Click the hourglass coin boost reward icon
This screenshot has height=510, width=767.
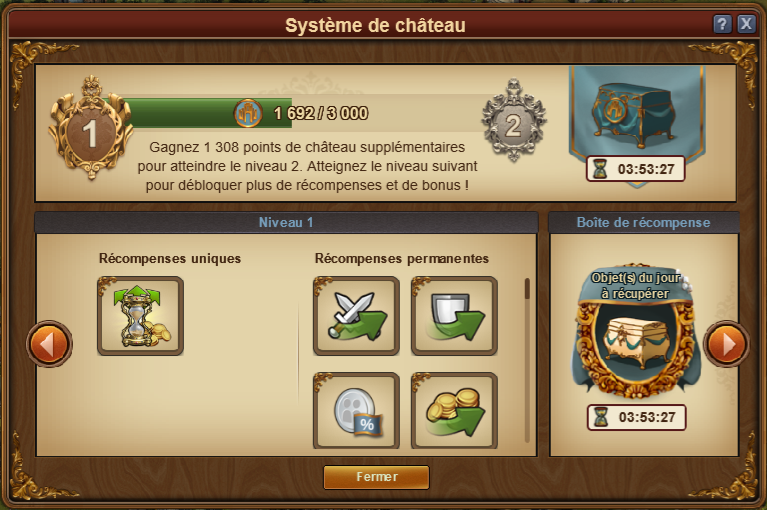coord(140,316)
